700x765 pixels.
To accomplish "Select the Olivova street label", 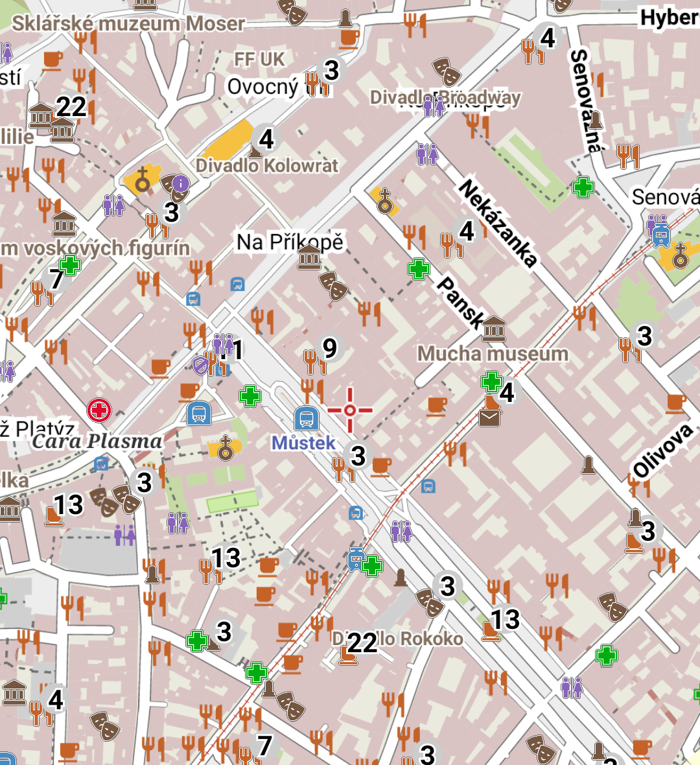I will [662, 451].
